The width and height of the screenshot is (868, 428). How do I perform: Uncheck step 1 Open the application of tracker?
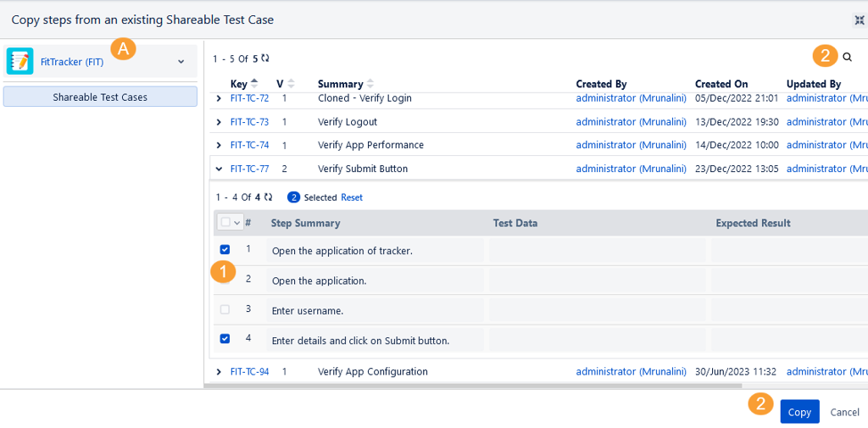pyautogui.click(x=225, y=250)
